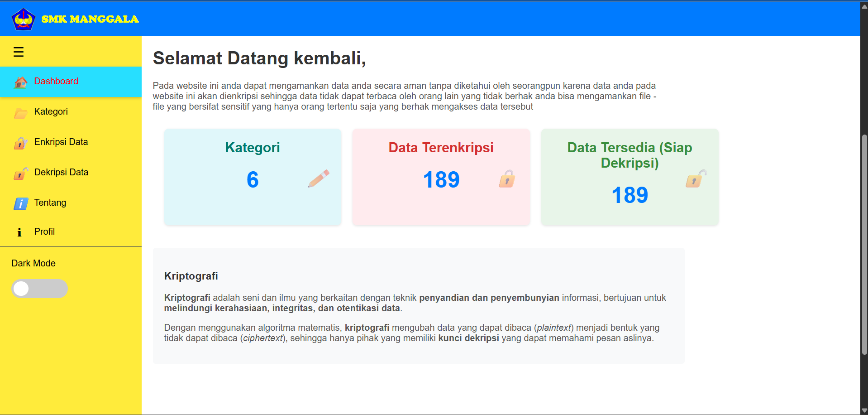This screenshot has width=868, height=415.
Task: Click the unlocked padlock icon for Dekripsi Data
Action: [20, 174]
